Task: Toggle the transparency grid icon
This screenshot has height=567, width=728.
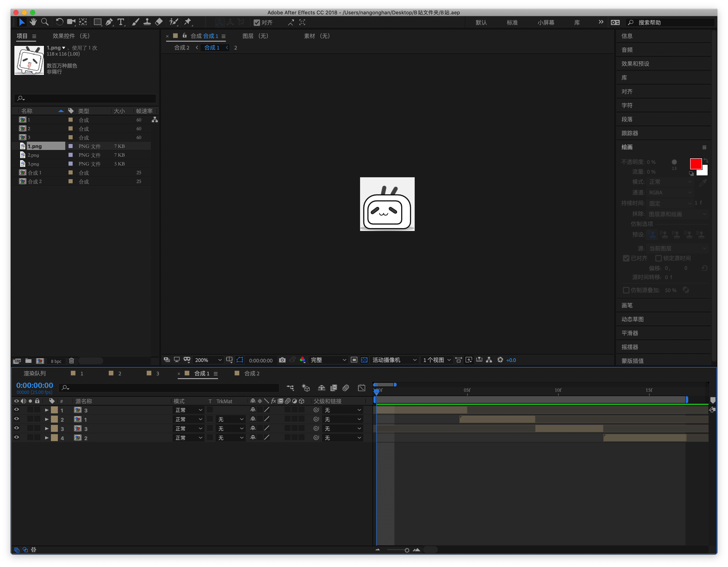Action: 364,360
